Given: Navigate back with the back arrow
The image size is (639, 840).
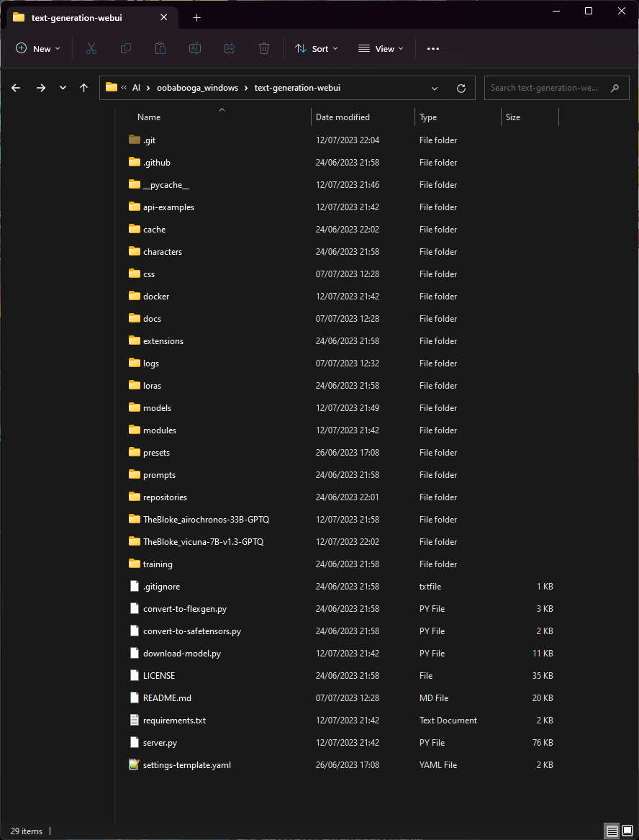Looking at the screenshot, I should point(16,87).
